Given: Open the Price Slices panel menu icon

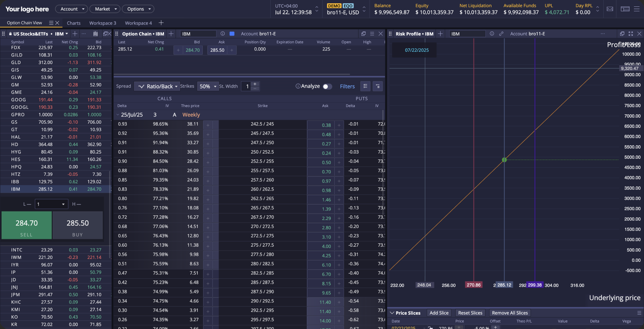Looking at the screenshot, I should (639, 313).
